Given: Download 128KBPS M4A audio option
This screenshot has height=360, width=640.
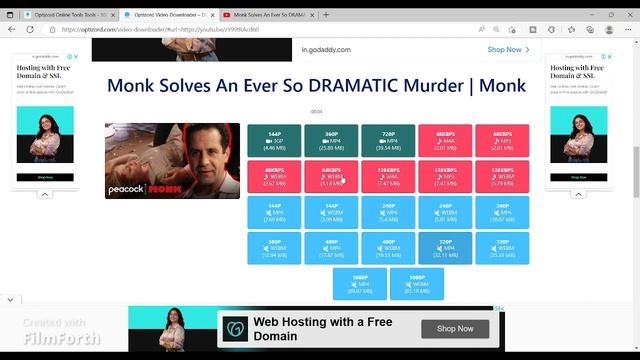Looking at the screenshot, I should pyautogui.click(x=388, y=177).
